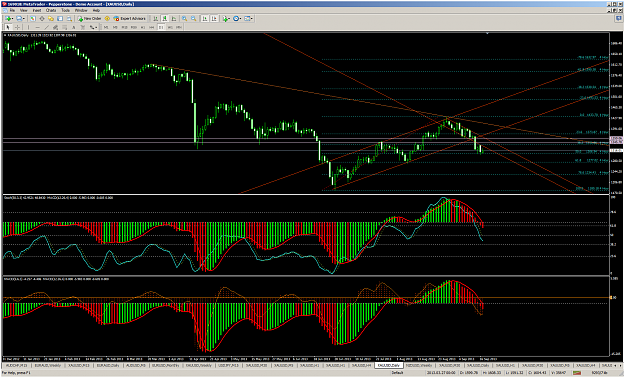This screenshot has height=377, width=625.
Task: Switch chart to Candlesticks type
Action: point(165,18)
